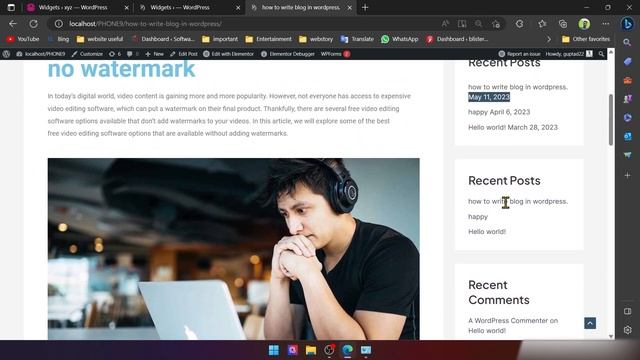Open YouTube bookmark

(x=23, y=39)
